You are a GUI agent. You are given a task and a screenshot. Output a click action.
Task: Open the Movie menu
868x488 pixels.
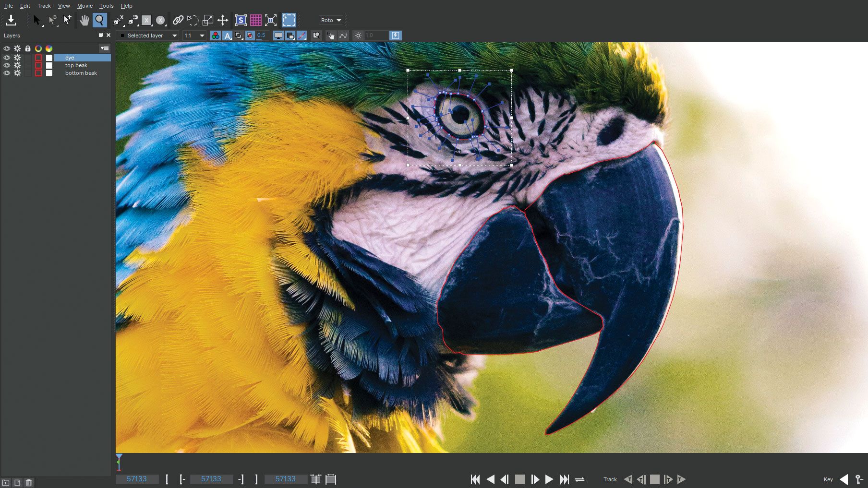click(x=84, y=6)
